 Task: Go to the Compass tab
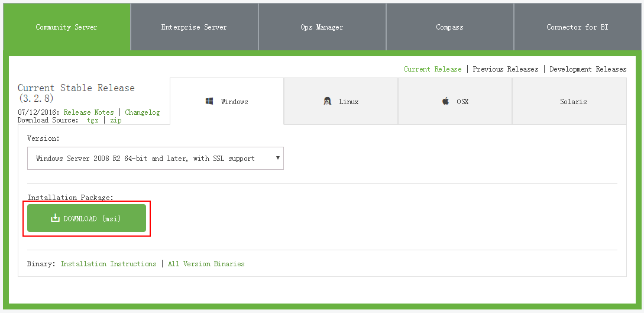pos(449,27)
